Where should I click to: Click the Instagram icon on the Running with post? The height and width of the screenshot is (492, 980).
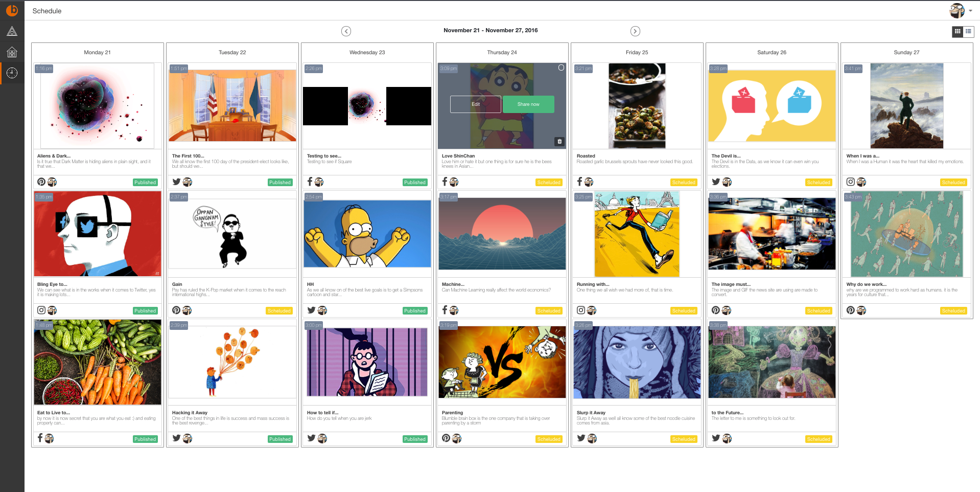(581, 310)
